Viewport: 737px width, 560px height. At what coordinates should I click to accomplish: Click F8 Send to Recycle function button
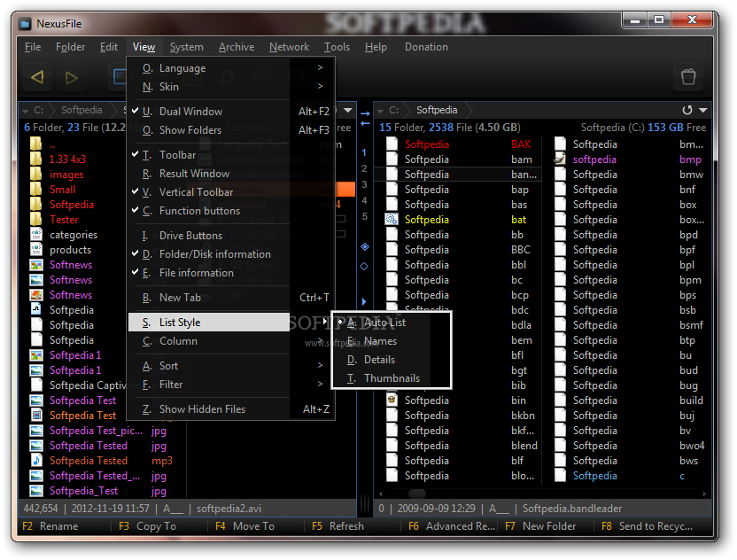[648, 526]
